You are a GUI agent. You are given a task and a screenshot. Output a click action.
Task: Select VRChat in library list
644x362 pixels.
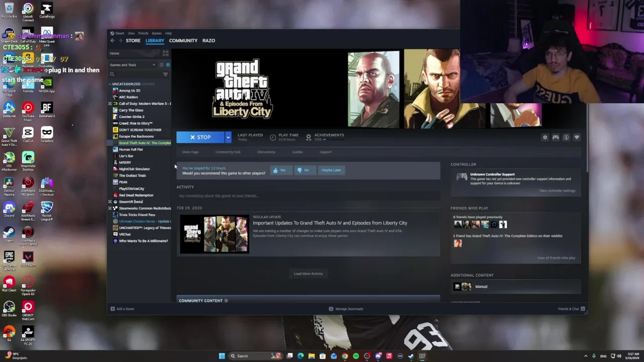click(125, 234)
